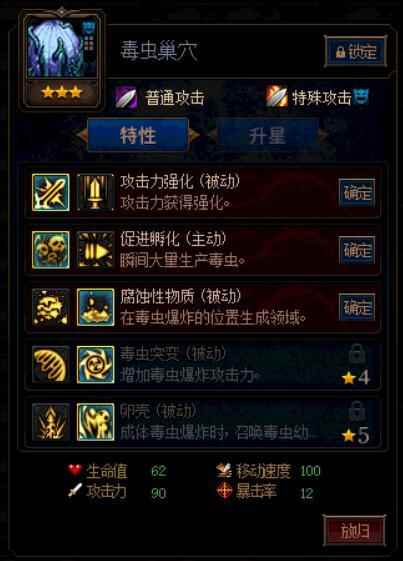The height and width of the screenshot is (561, 403).
Task: Confirm 腐蚀性物质 with its 确定 button
Action: point(357,307)
